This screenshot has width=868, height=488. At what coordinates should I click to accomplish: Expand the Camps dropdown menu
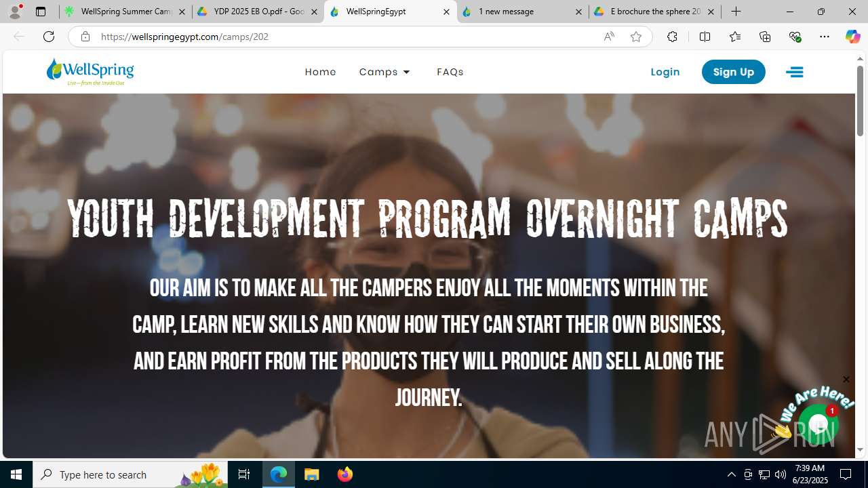coord(385,72)
